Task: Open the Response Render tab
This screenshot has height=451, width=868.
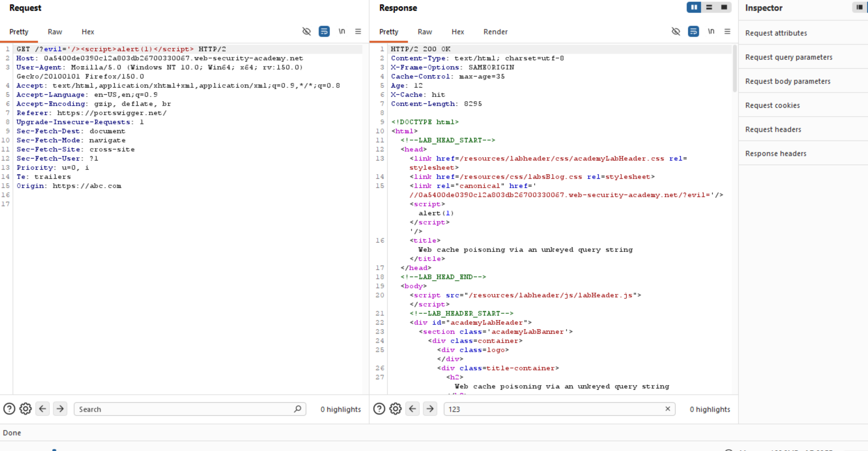Action: 495,32
